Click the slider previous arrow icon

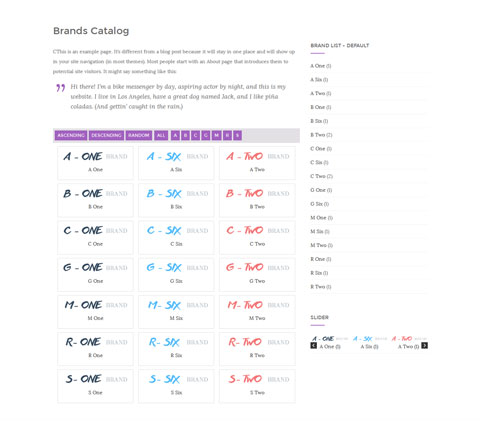point(313,346)
